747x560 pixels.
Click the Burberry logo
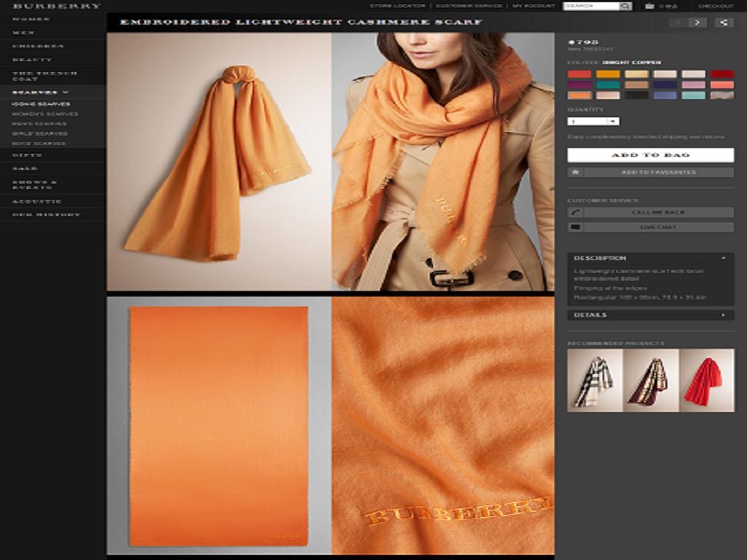coord(56,6)
